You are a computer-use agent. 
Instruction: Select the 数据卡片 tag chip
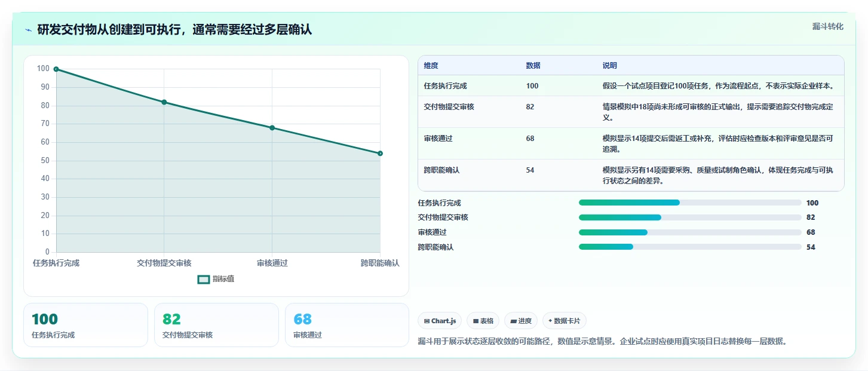(565, 321)
